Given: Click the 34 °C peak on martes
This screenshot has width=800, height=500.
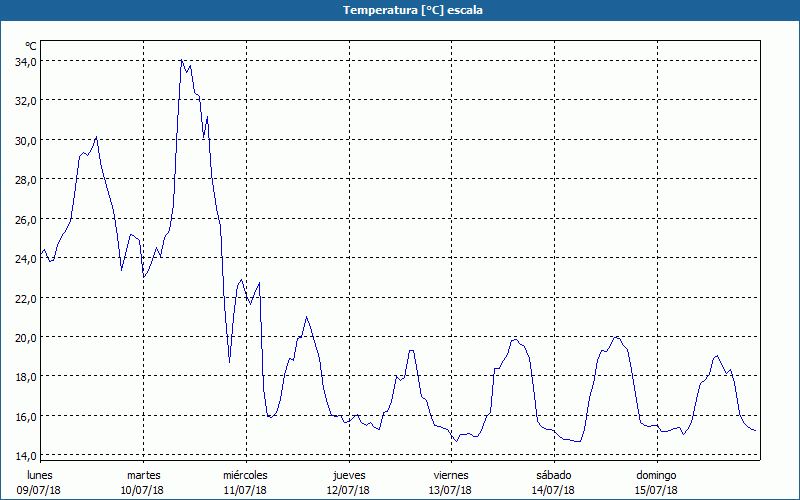Looking at the screenshot, I should click(182, 60).
